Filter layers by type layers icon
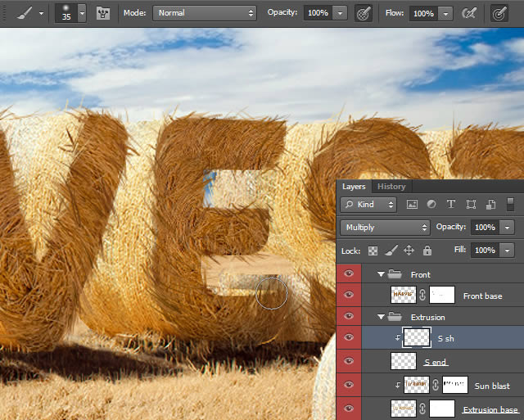 (451, 204)
